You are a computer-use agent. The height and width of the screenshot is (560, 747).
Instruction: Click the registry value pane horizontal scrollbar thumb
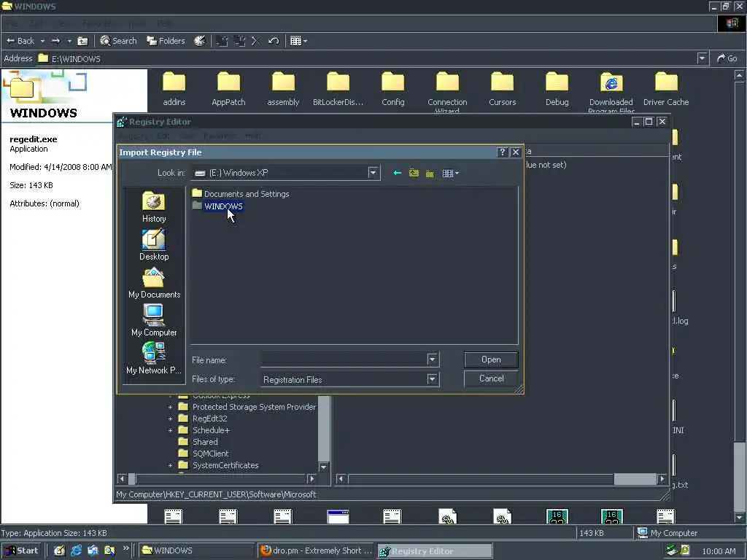tap(635, 478)
